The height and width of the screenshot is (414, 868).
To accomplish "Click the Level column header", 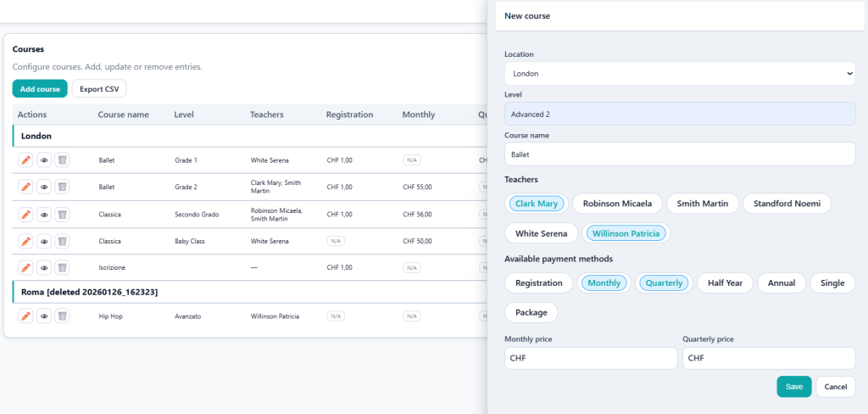I will [x=184, y=115].
